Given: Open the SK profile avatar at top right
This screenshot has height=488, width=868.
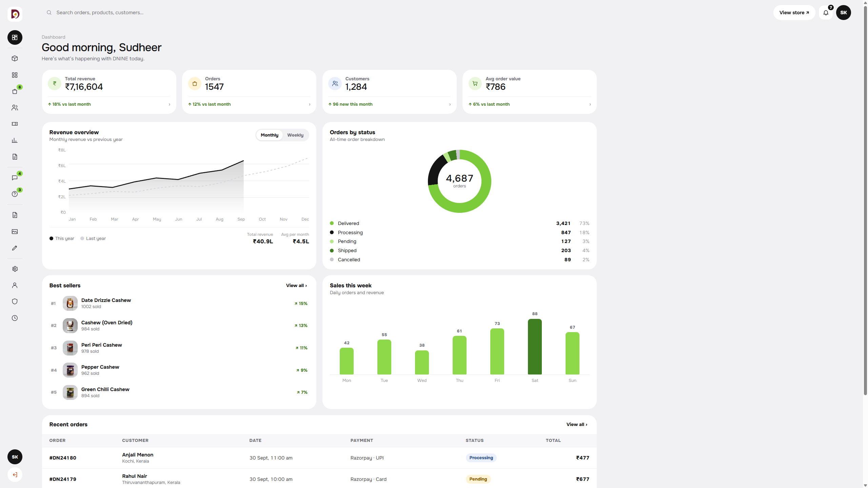Looking at the screenshot, I should [844, 13].
